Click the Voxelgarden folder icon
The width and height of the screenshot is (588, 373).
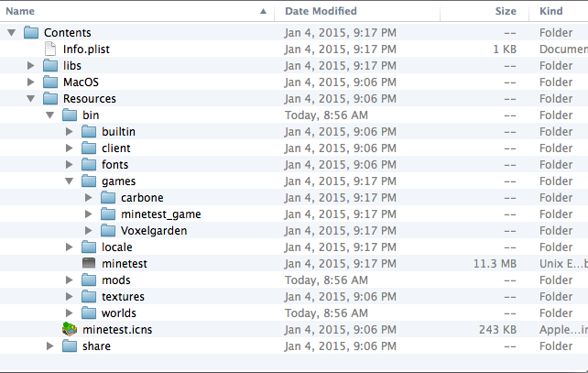pyautogui.click(x=108, y=231)
